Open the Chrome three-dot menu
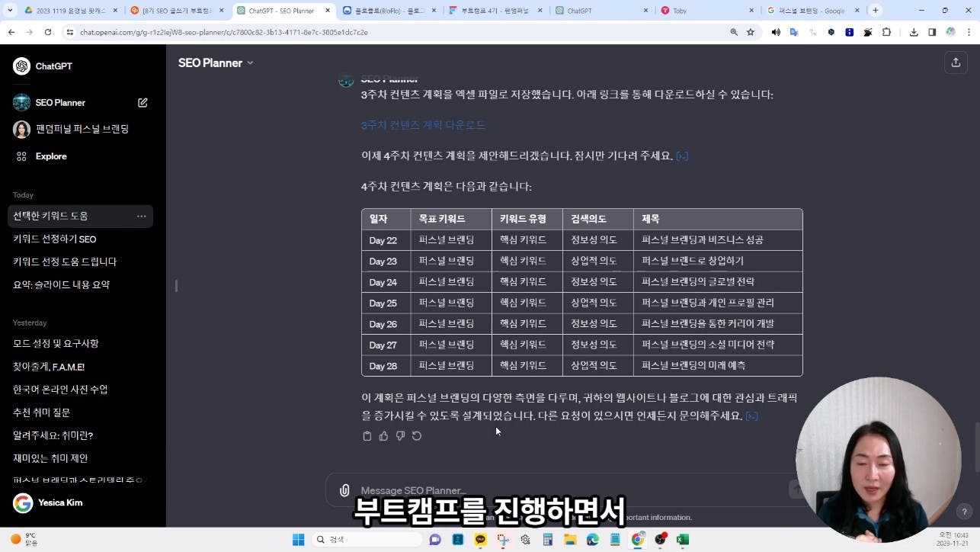The height and width of the screenshot is (552, 980). (969, 32)
